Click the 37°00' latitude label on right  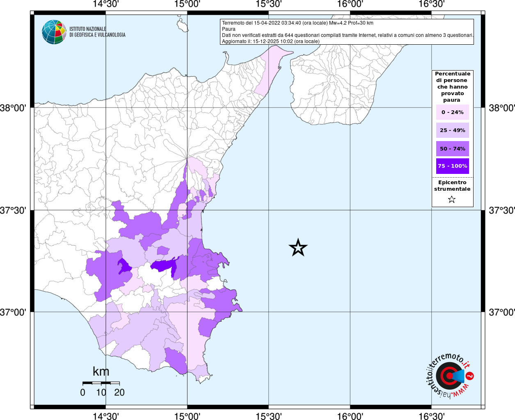coord(501,312)
